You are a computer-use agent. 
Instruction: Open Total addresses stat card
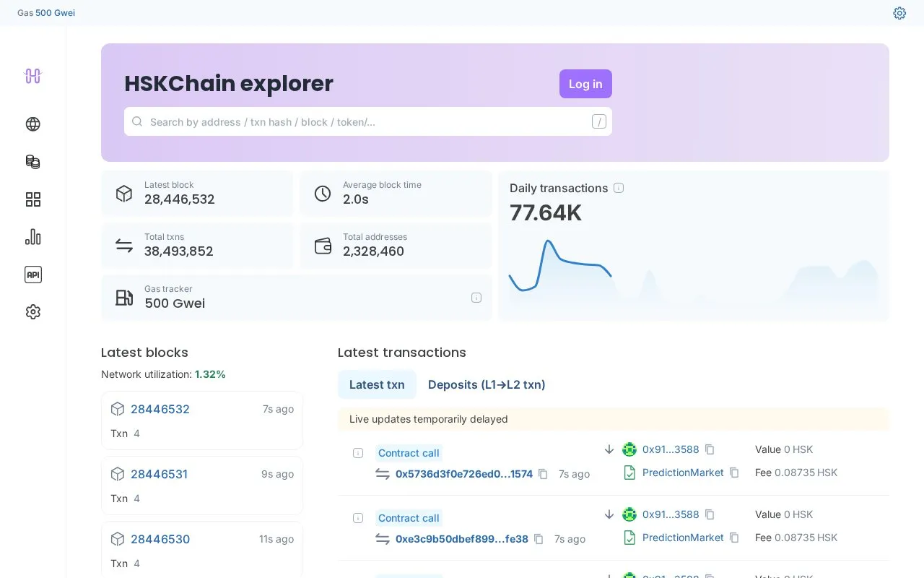[396, 245]
